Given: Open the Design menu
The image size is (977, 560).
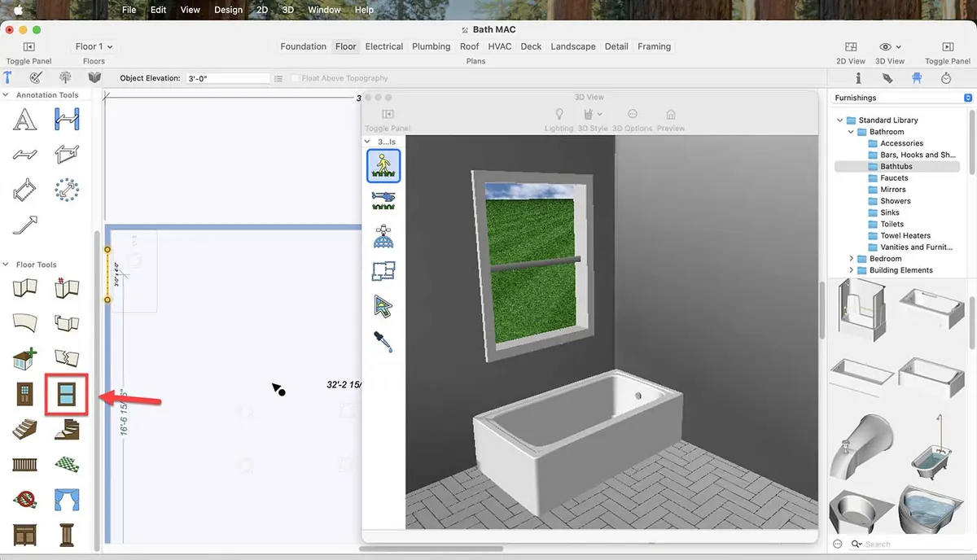Looking at the screenshot, I should pyautogui.click(x=228, y=10).
